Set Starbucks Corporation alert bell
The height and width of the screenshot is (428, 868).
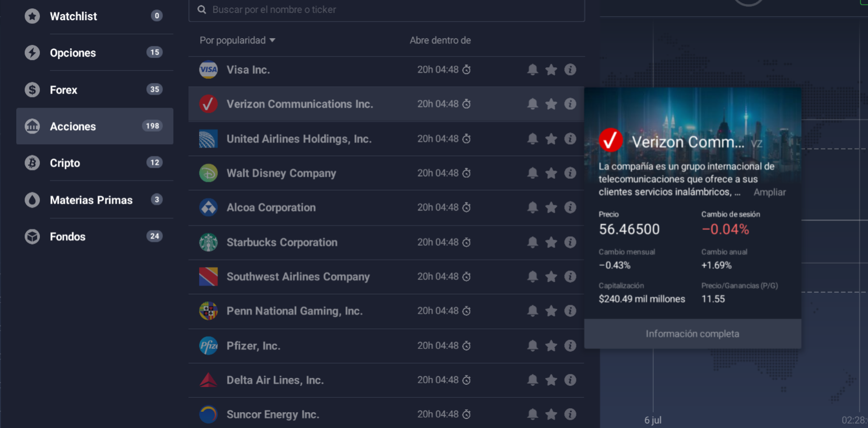(x=533, y=242)
